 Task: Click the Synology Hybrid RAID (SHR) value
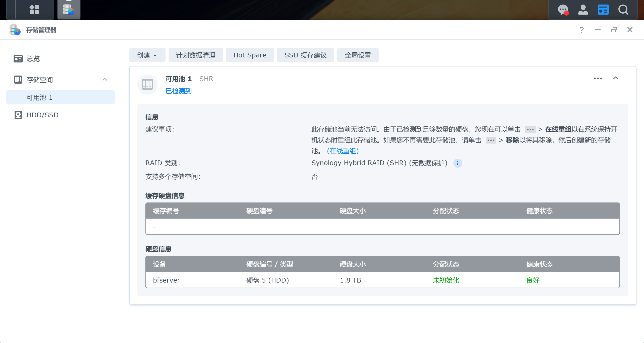[379, 163]
